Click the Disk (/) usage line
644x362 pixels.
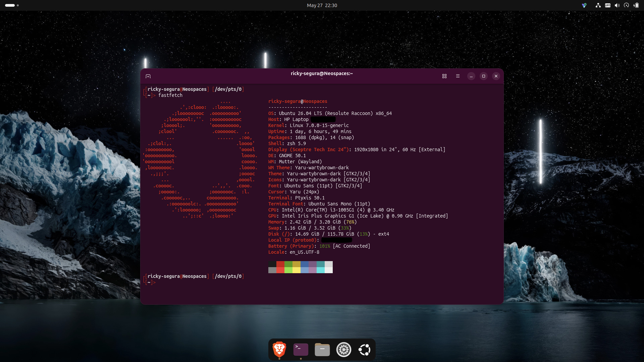pyautogui.click(x=329, y=234)
